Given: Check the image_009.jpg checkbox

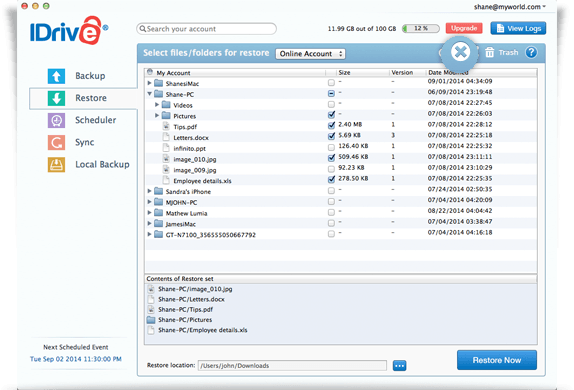Looking at the screenshot, I should pyautogui.click(x=331, y=169).
